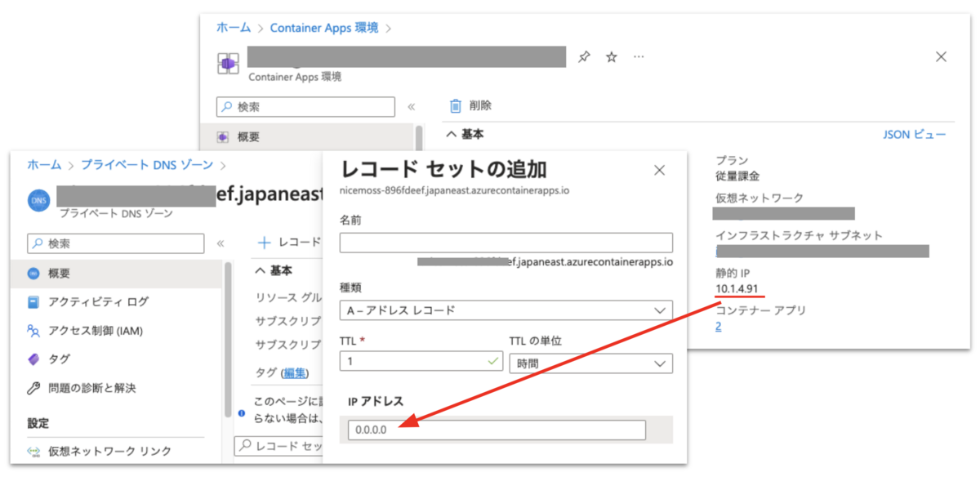The width and height of the screenshot is (980, 477).
Task: Click the 削除 trash icon
Action: [x=457, y=105]
